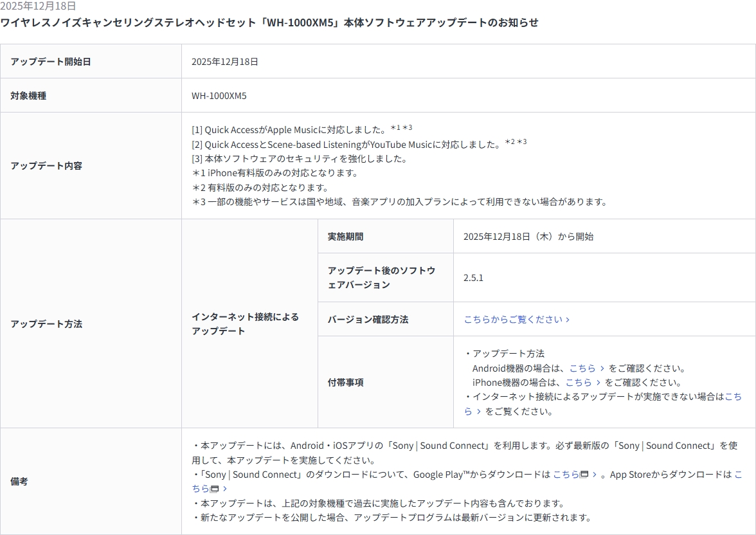
Task: Click the chevron after the App Store link icon
Action: coord(224,489)
